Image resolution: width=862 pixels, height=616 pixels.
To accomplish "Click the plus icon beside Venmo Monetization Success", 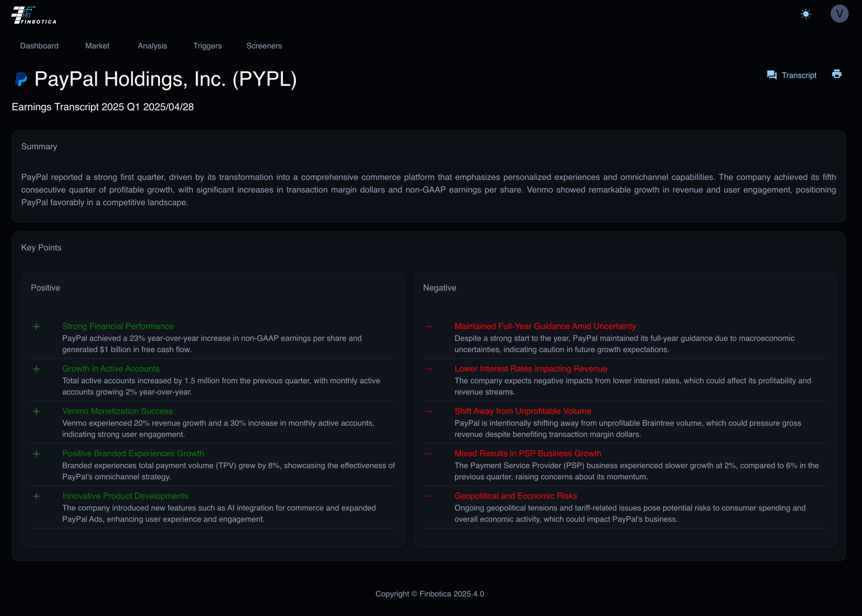I will pyautogui.click(x=37, y=411).
